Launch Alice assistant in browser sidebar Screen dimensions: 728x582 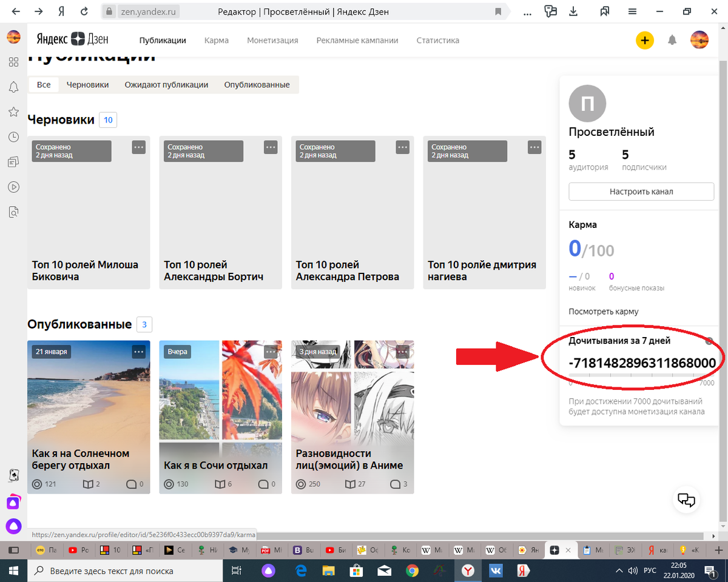click(13, 526)
